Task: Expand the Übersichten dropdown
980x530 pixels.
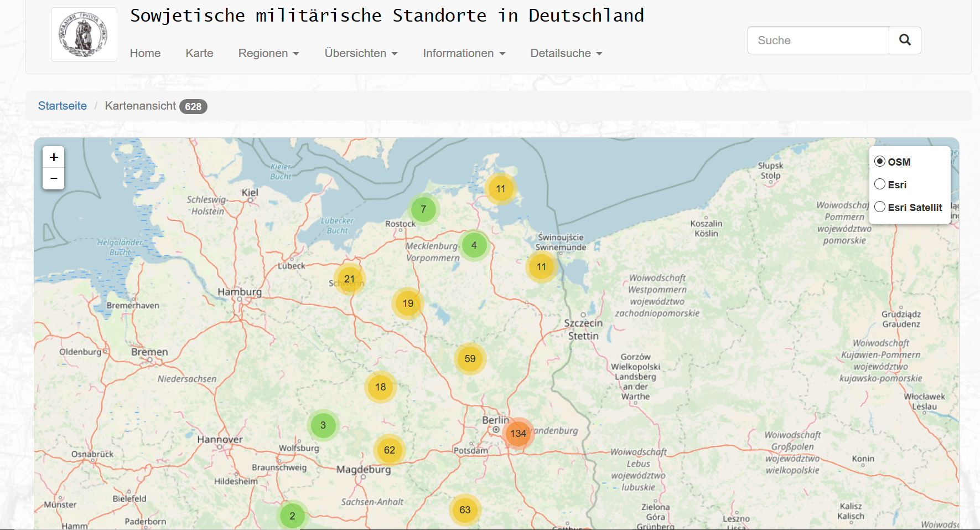Action: point(361,53)
